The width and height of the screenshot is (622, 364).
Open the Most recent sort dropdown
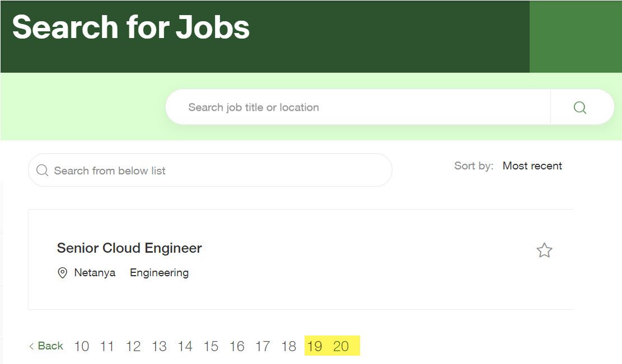(x=532, y=166)
